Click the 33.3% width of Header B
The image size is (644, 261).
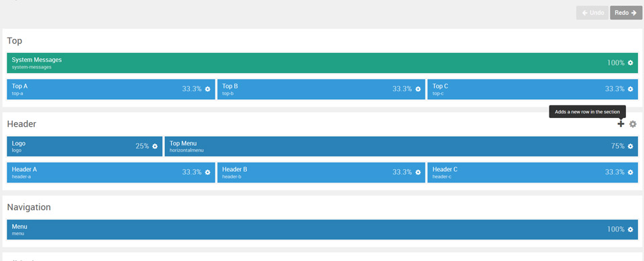point(402,172)
